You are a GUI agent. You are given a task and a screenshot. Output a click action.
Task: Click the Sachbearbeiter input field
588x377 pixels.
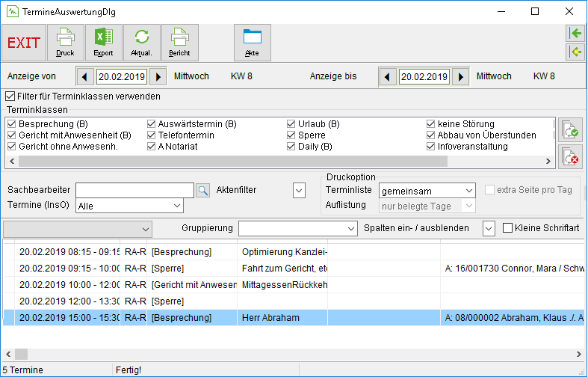click(x=135, y=191)
